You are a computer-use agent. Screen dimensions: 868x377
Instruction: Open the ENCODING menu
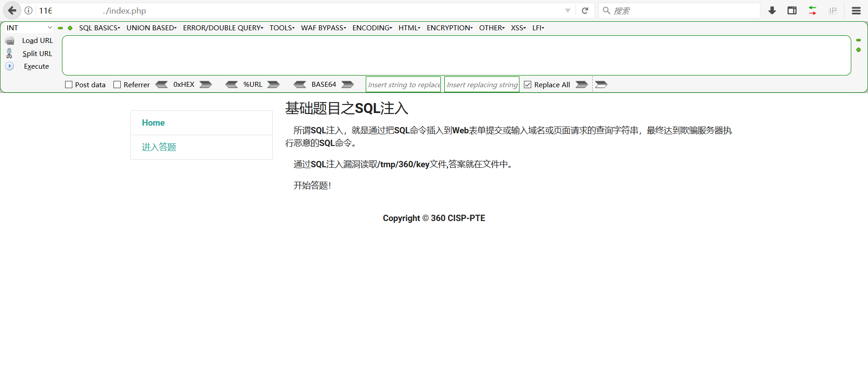[372, 28]
